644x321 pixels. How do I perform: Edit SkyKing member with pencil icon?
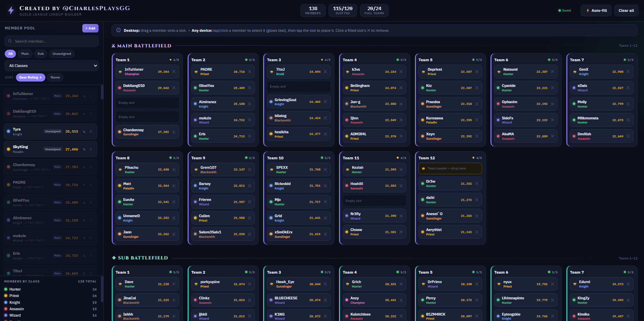coord(84,149)
